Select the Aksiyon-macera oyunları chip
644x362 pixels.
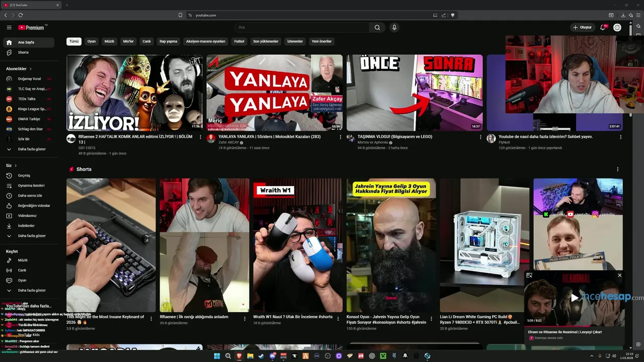(206, 41)
